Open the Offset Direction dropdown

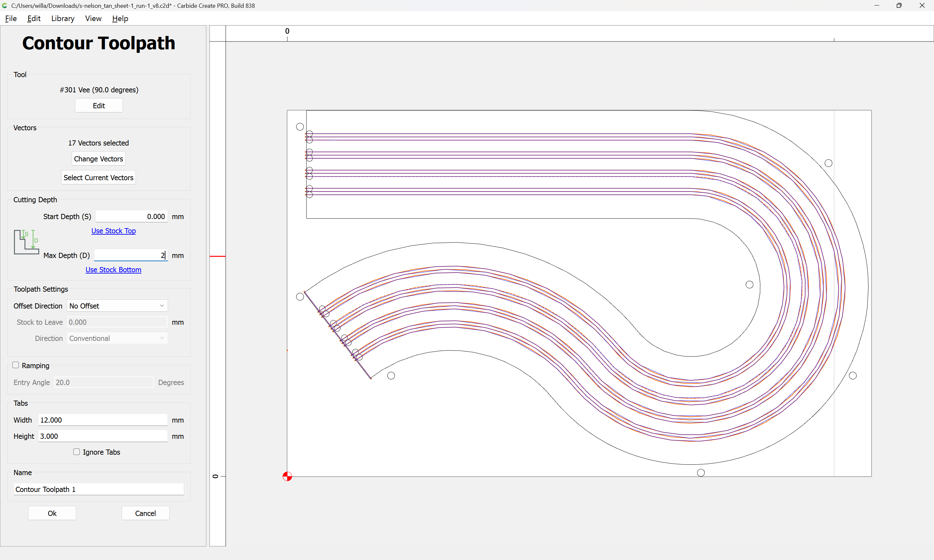click(x=117, y=306)
